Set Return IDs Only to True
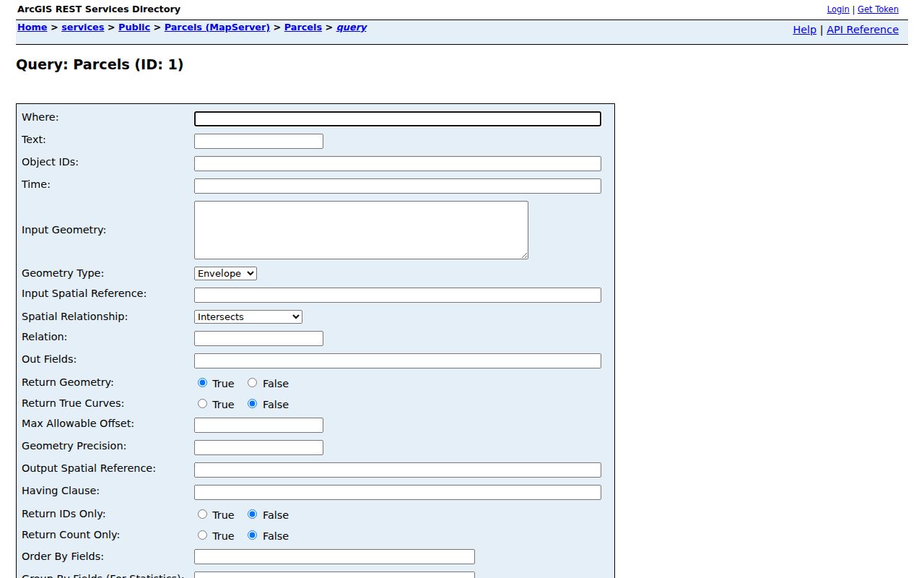 coord(202,514)
